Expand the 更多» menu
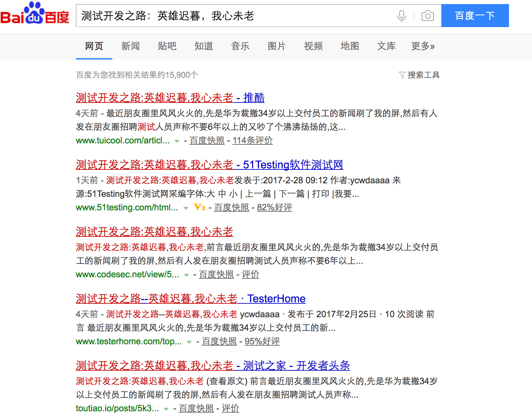Screen dimensions: 532x416 (x=423, y=46)
